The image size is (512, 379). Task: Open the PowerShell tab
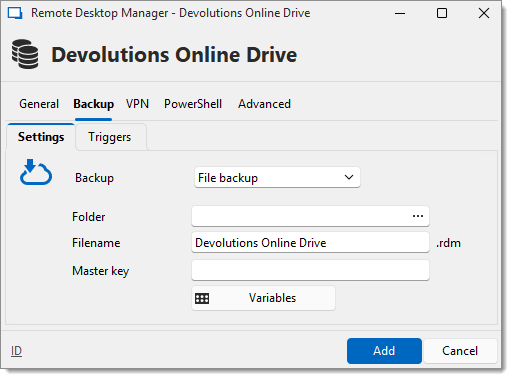193,104
